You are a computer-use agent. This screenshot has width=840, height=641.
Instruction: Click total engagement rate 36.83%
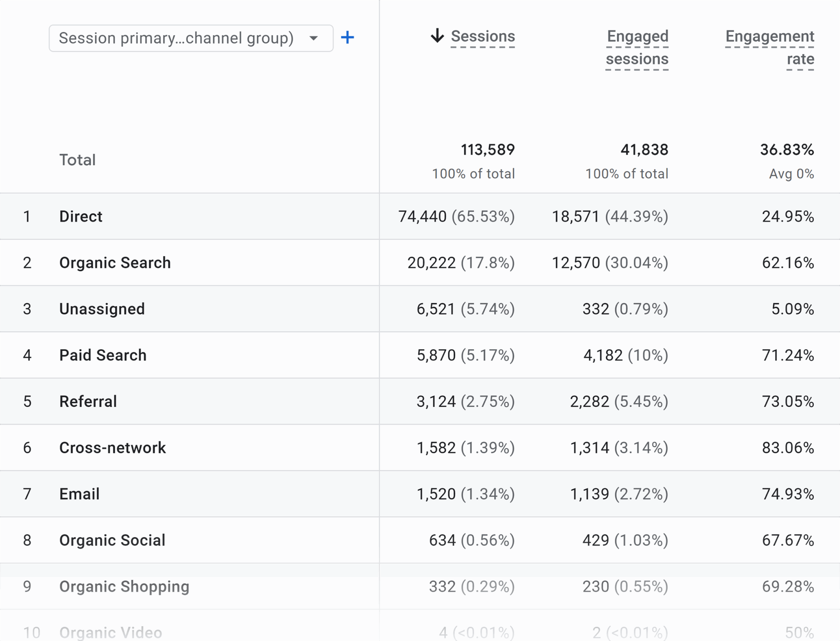787,150
